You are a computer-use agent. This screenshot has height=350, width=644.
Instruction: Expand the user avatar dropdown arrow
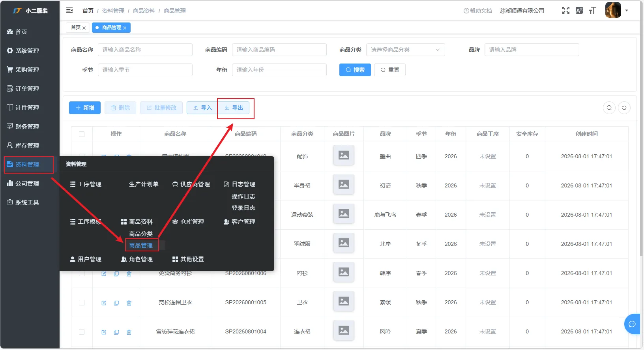(627, 11)
